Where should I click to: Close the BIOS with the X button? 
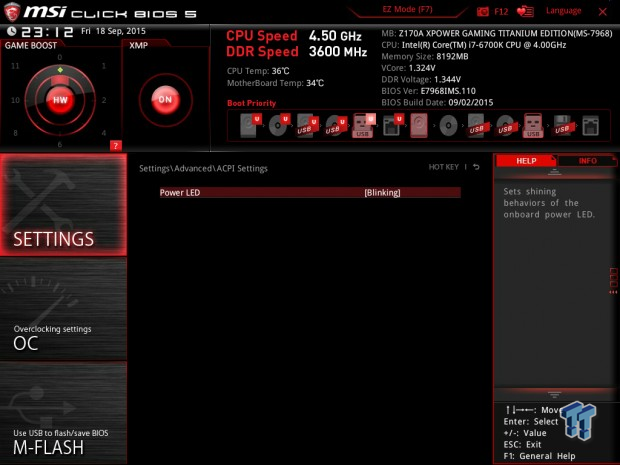pos(603,12)
